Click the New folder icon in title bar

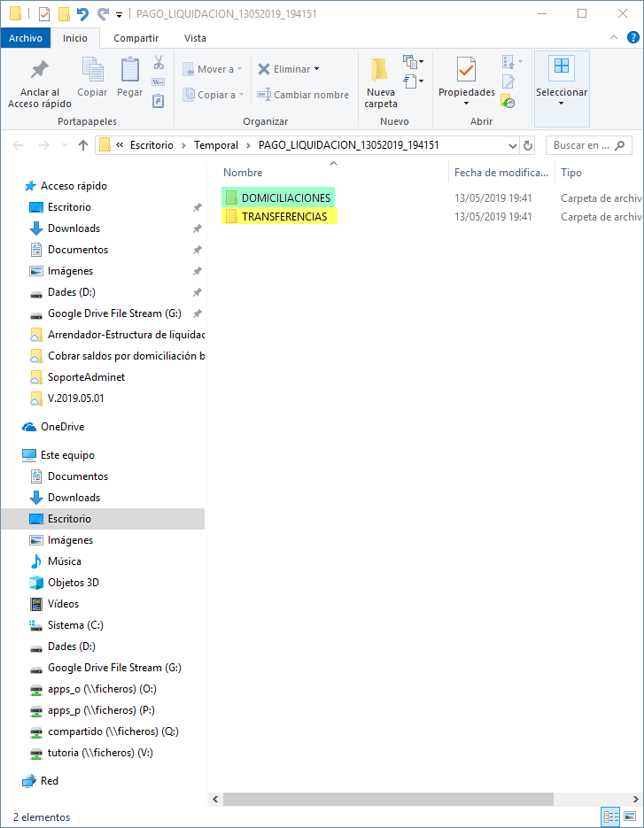[64, 14]
